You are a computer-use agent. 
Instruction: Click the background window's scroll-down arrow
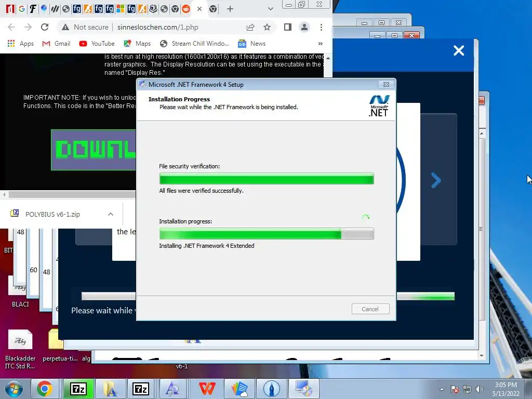pyautogui.click(x=482, y=355)
